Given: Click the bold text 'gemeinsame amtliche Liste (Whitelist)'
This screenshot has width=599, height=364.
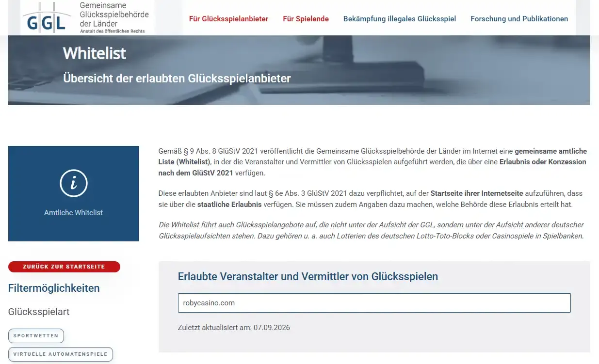Looking at the screenshot, I should (372, 157).
